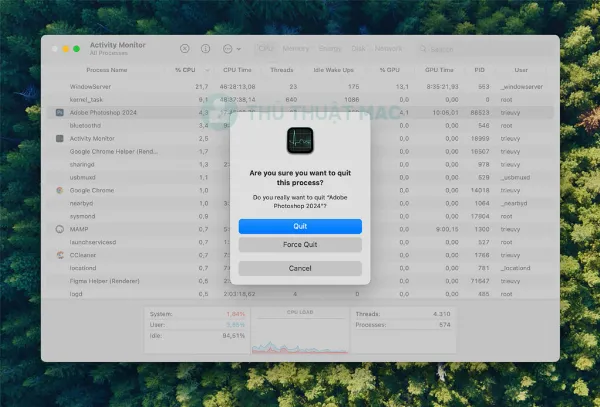Click the Idle percentage 94,51% value
This screenshot has height=407, width=600.
[x=233, y=336]
